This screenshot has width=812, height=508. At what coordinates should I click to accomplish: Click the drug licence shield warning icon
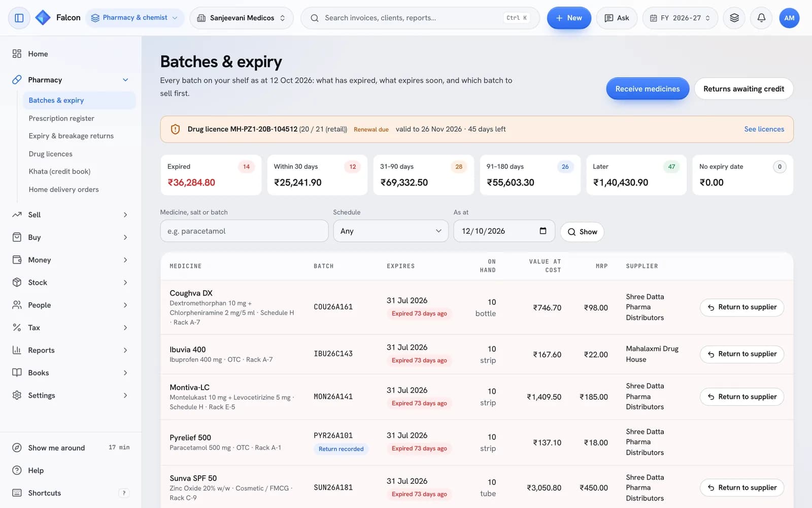(x=175, y=129)
